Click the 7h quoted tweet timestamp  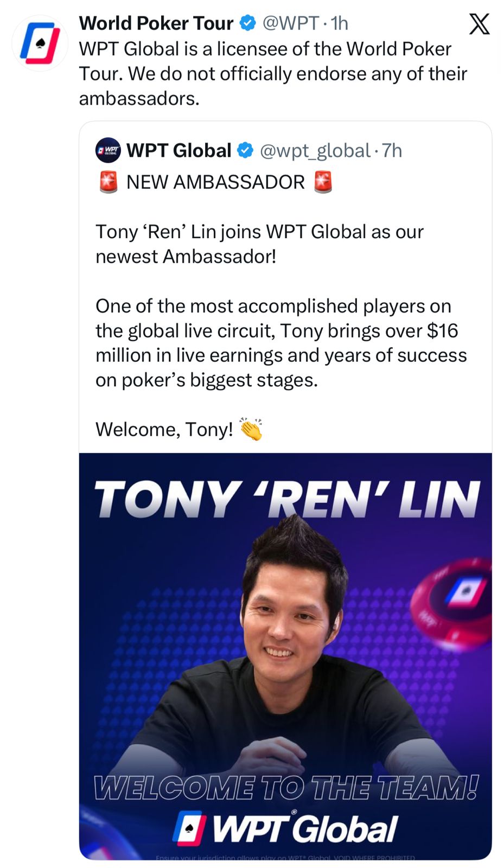(392, 150)
